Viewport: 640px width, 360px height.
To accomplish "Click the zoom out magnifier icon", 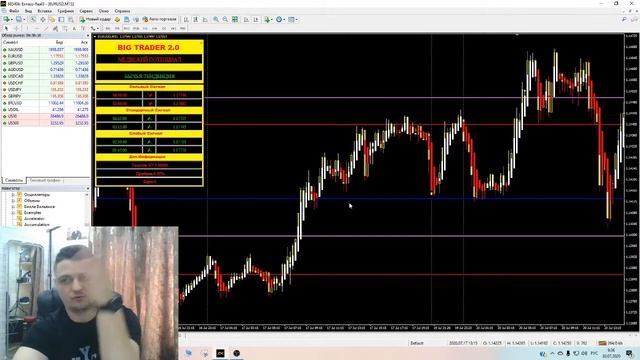I will tap(225, 19).
